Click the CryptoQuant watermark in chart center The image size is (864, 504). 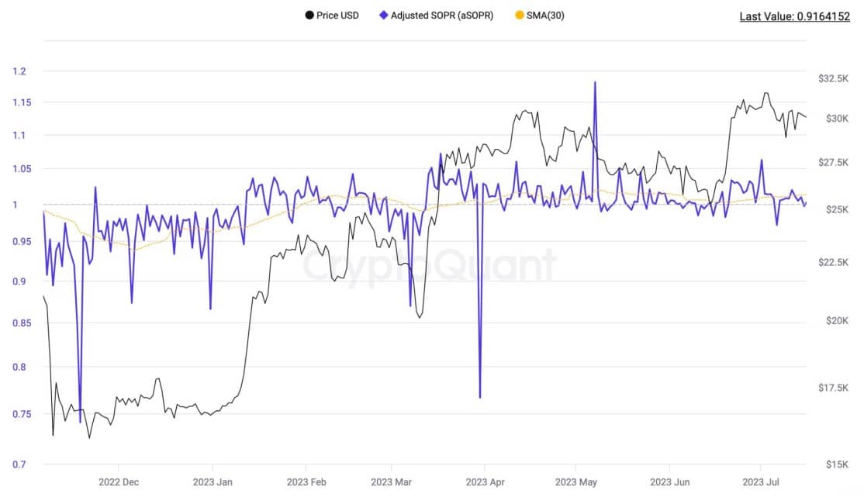tap(429, 265)
